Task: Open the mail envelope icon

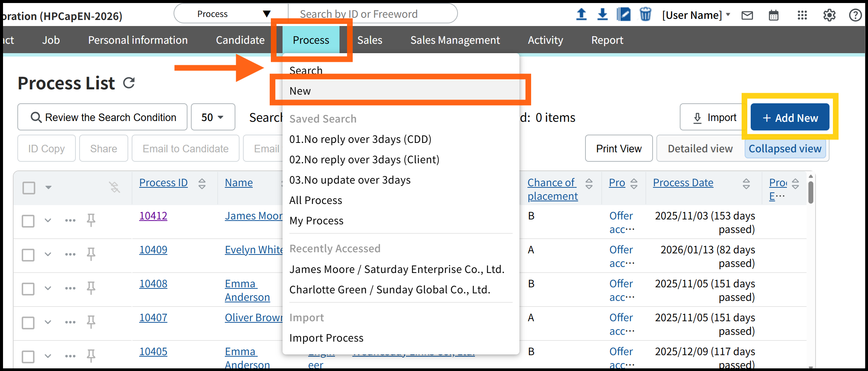Action: coord(747,15)
